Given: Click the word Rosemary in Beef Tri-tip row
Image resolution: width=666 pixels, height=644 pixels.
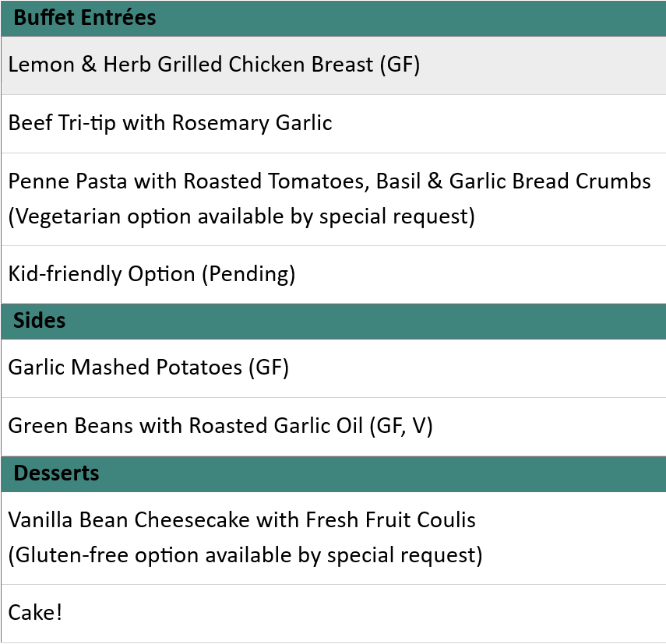Looking at the screenshot, I should 220,124.
